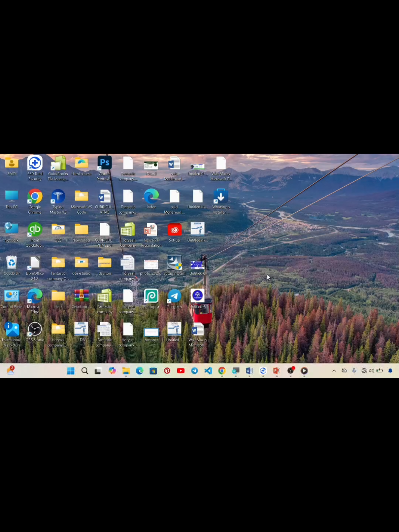Select the Photopea desktop shortcut
The width and height of the screenshot is (399, 532).
click(151, 299)
